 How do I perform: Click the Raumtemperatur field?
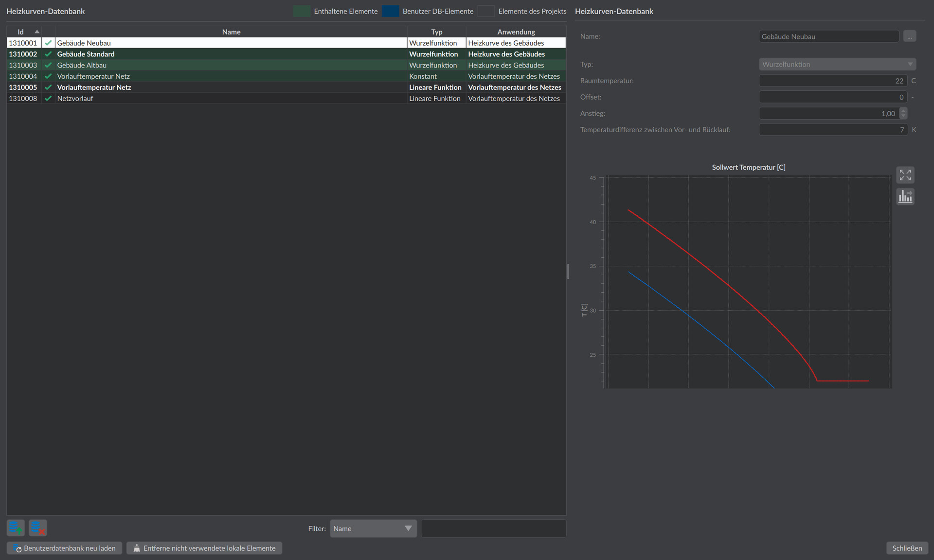pyautogui.click(x=833, y=81)
